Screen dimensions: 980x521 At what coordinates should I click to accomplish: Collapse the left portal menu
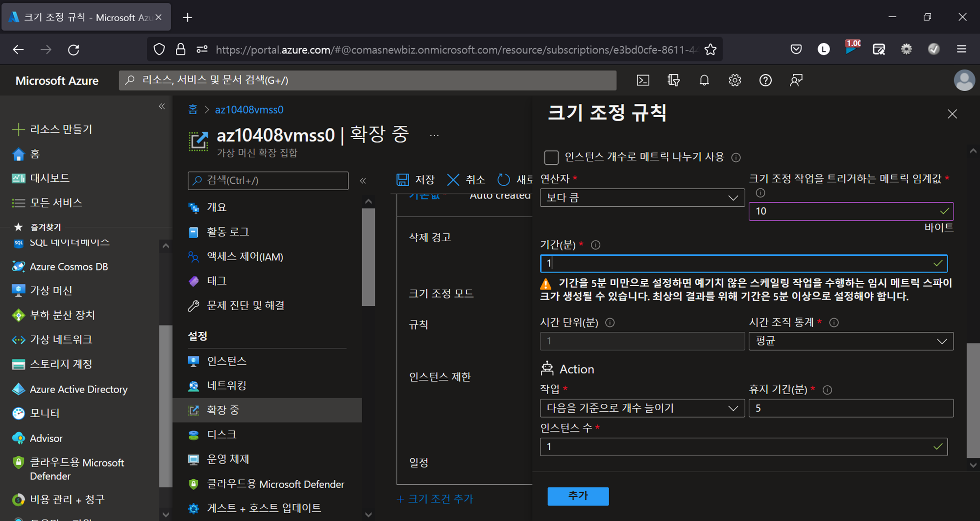[162, 106]
